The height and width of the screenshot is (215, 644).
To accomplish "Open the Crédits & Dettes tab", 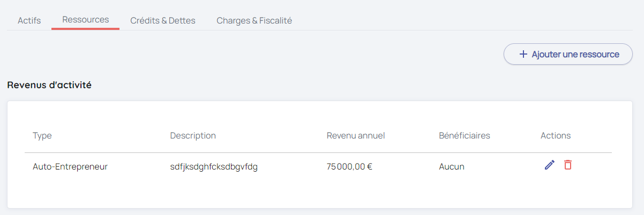I will pos(163,20).
